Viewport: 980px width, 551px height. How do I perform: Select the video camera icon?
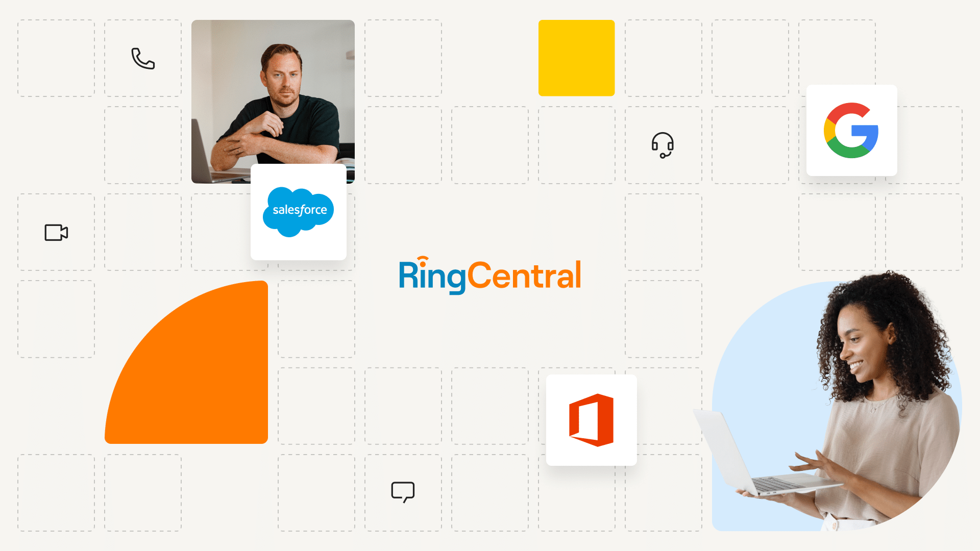56,233
